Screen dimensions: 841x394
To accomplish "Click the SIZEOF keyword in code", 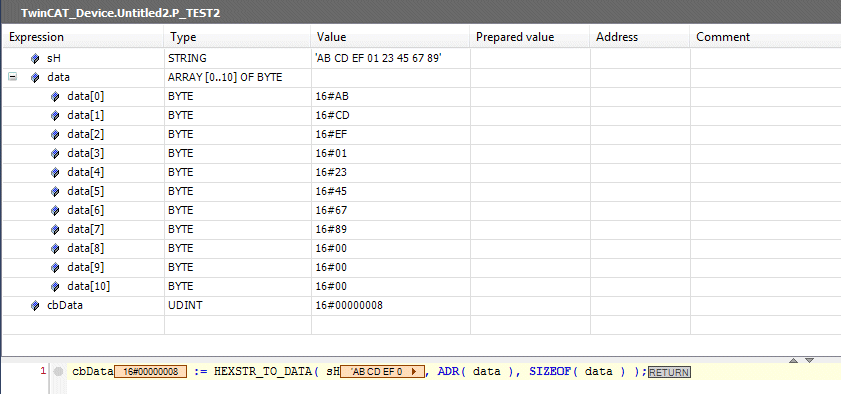I will pyautogui.click(x=551, y=371).
